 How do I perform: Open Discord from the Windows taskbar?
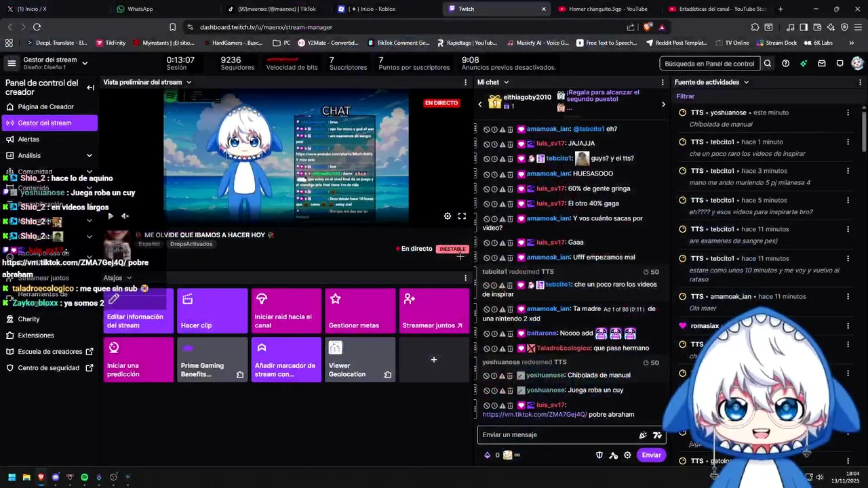56,477
